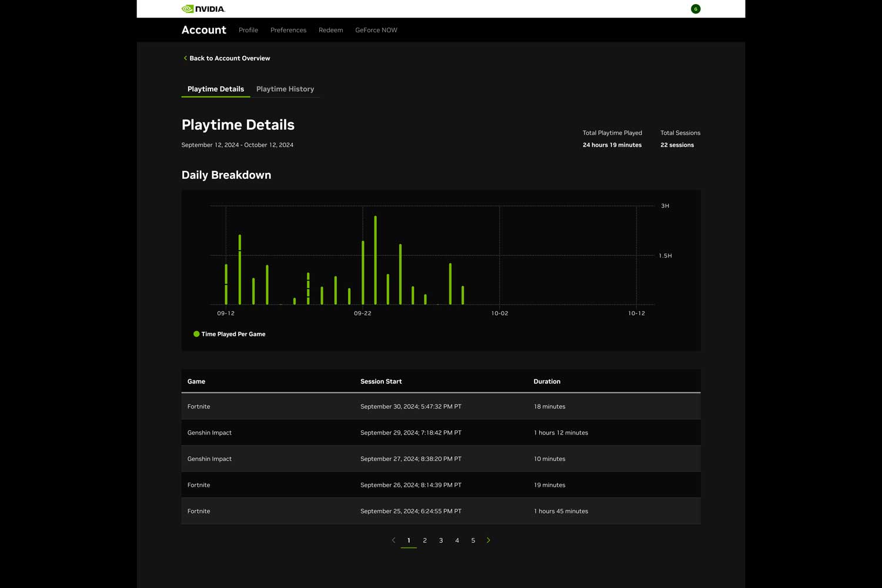Click September 25, 2024; 6:24:55 PM PT

coord(411,512)
